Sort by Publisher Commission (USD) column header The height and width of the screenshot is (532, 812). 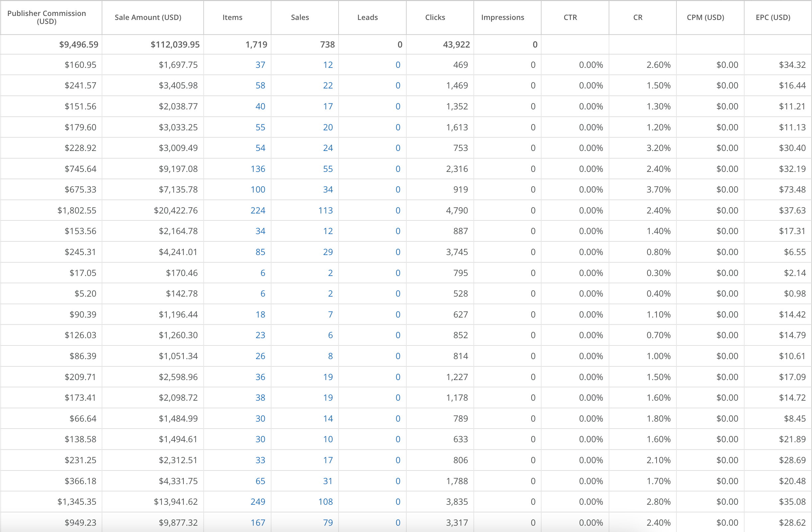(47, 17)
